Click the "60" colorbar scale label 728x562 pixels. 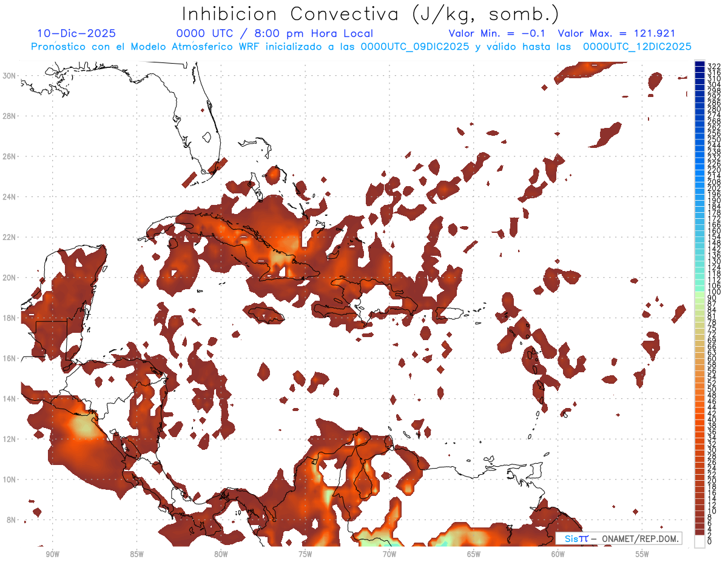pyautogui.click(x=712, y=358)
